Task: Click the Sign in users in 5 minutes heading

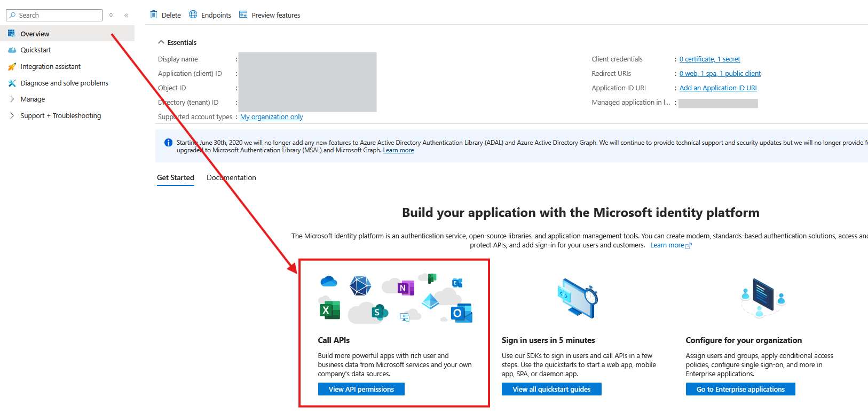Action: coord(548,340)
